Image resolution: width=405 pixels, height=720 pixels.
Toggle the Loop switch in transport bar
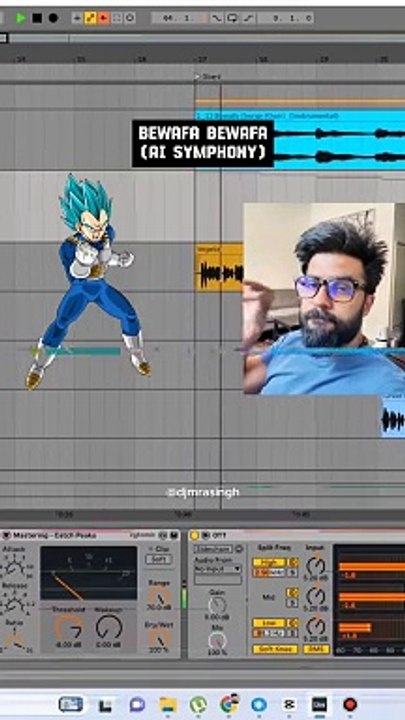pos(232,18)
